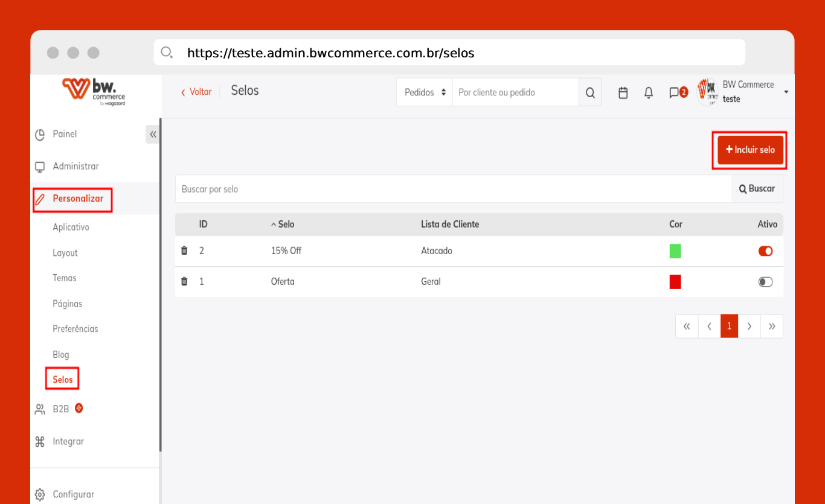Open the notifications bell

click(x=649, y=93)
